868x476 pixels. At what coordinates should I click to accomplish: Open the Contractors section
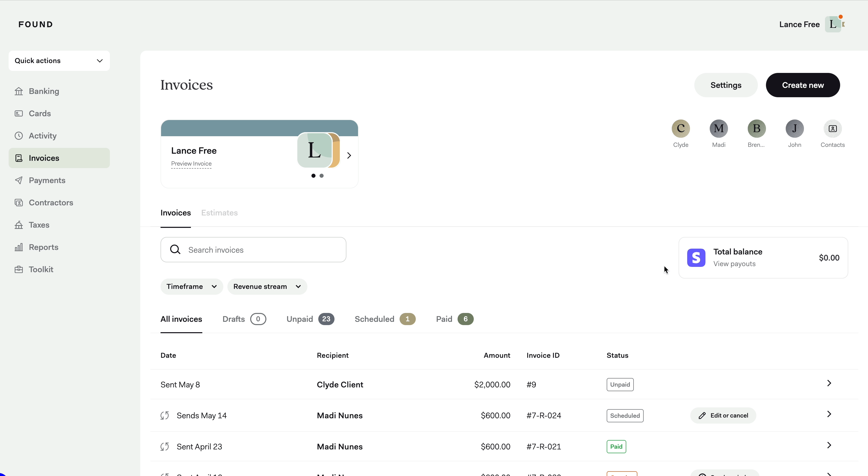[51, 203]
